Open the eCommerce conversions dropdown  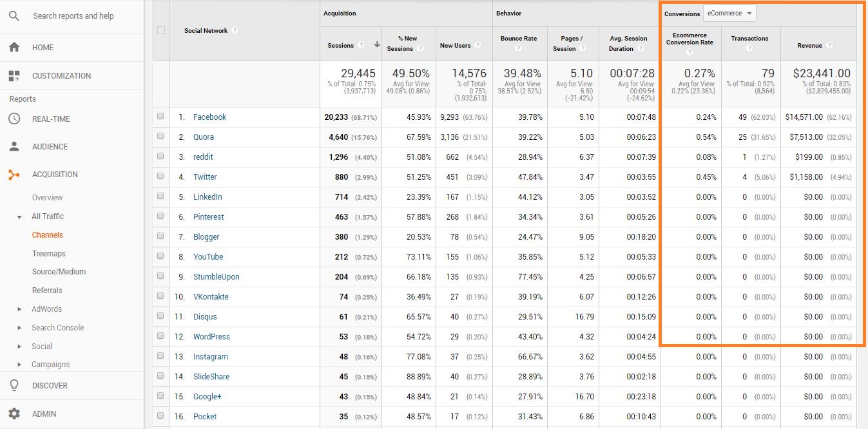(x=729, y=13)
